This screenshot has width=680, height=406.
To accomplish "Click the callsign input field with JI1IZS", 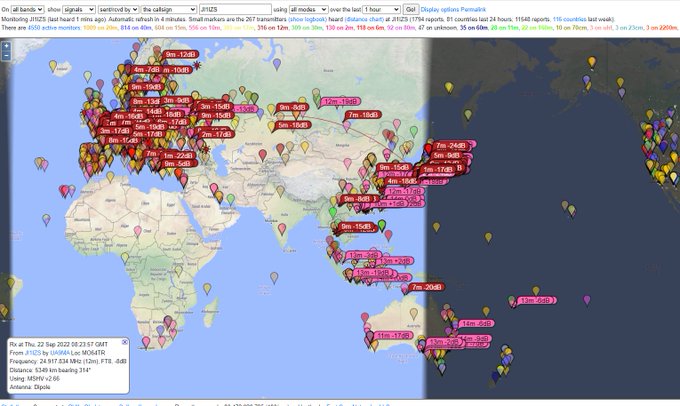I will coord(235,9).
